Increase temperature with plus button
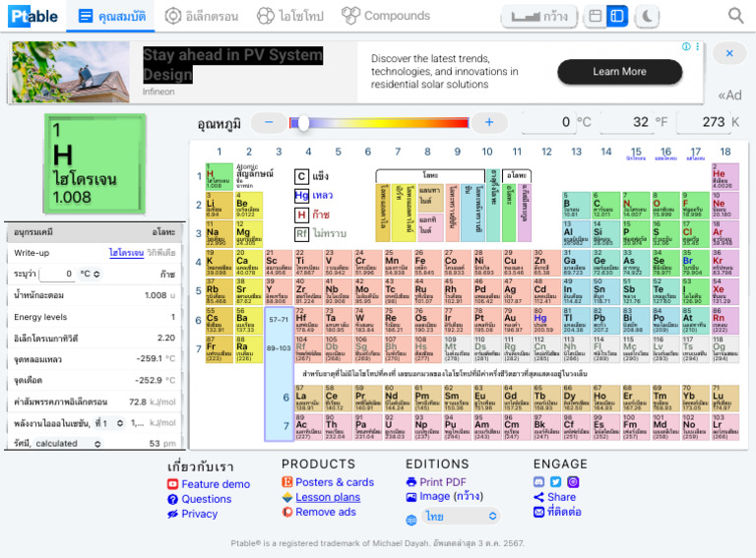The width and height of the screenshot is (756, 558). point(489,122)
